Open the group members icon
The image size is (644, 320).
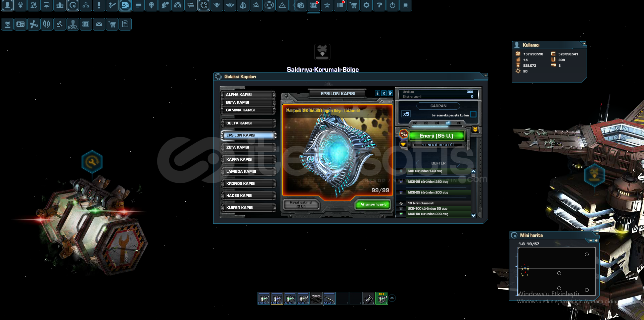(x=60, y=5)
